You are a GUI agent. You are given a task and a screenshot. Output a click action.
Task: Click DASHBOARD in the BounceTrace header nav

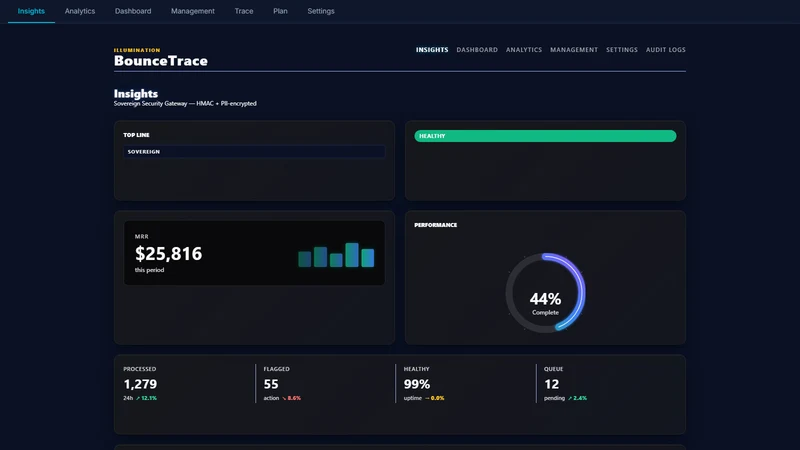point(477,50)
